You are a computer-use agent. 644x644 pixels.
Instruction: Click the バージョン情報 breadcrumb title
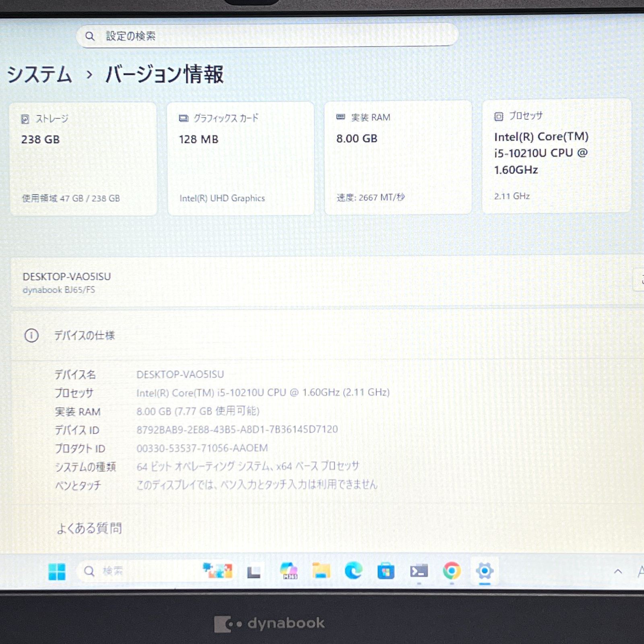(x=164, y=74)
